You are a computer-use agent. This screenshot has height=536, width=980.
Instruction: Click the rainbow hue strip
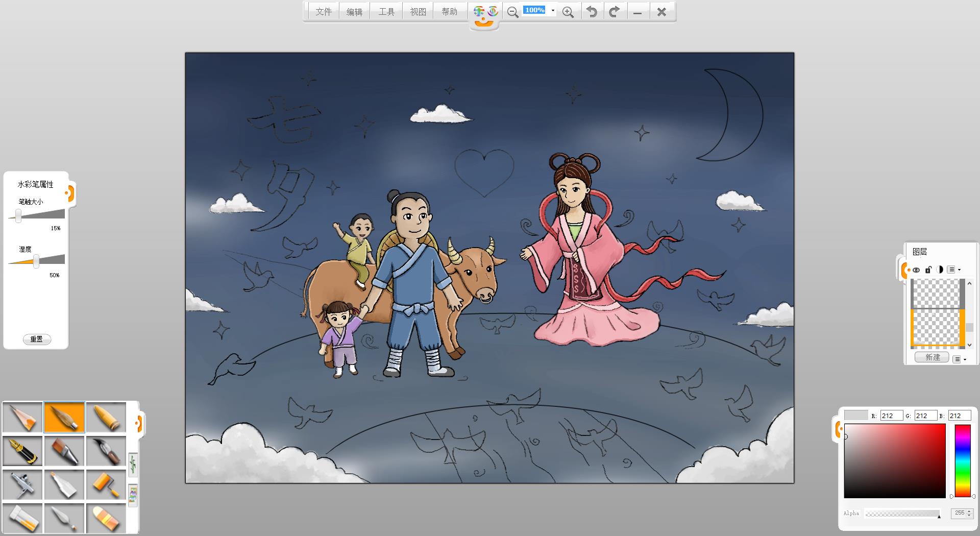(962, 460)
